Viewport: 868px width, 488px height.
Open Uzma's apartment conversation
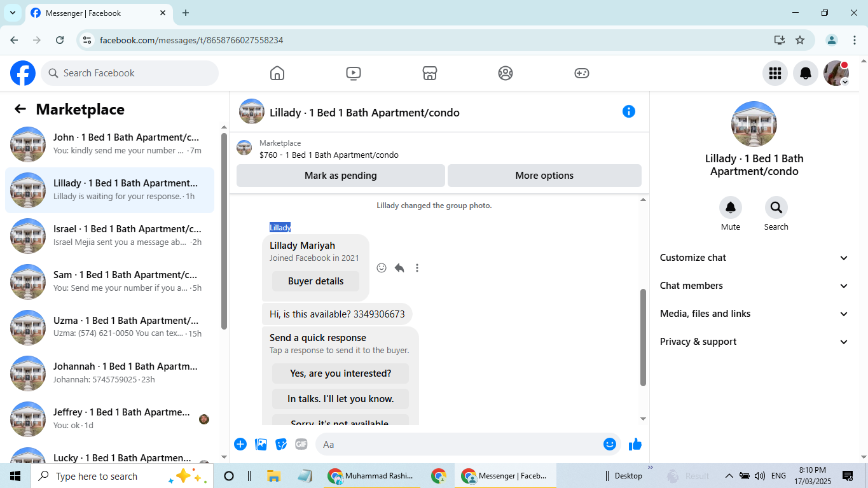pyautogui.click(x=109, y=328)
